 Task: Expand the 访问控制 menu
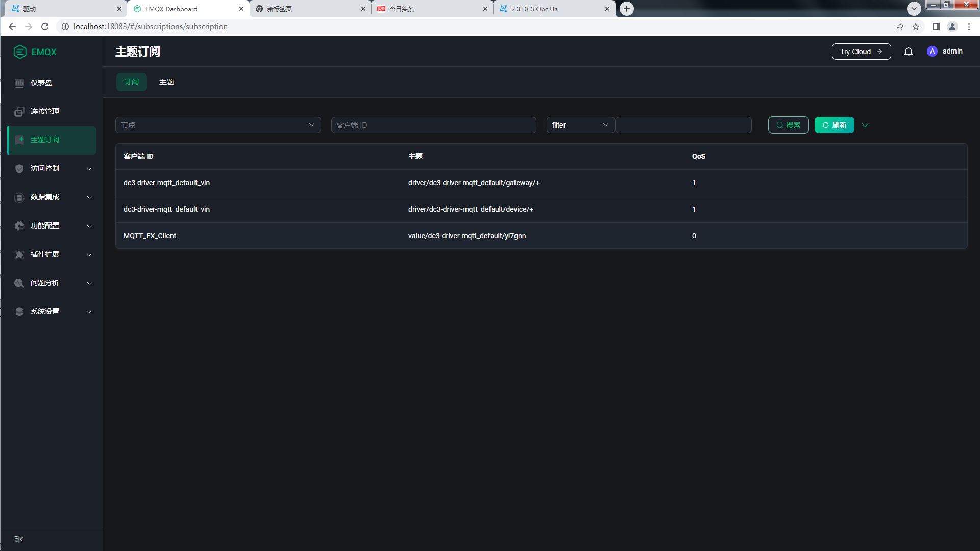click(52, 168)
